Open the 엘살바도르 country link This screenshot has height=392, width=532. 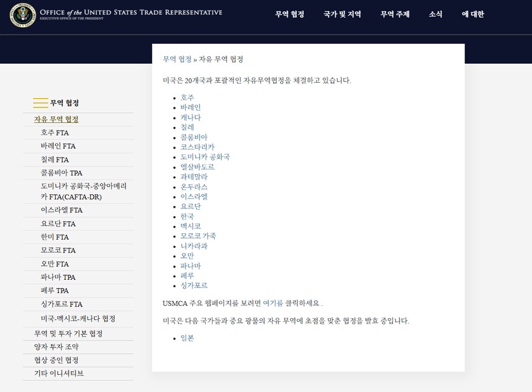[x=197, y=167]
